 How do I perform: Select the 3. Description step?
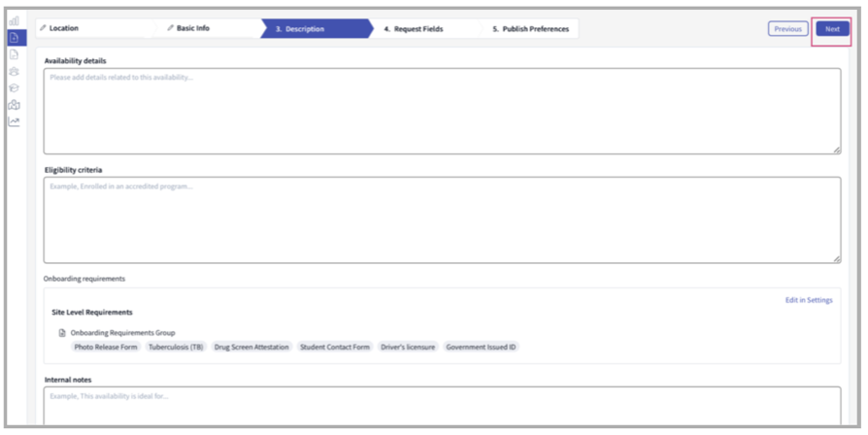(x=304, y=29)
